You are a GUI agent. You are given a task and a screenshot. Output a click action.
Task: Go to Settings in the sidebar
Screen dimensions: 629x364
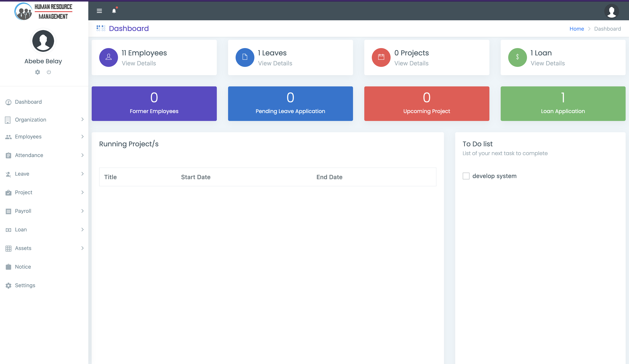coord(25,285)
